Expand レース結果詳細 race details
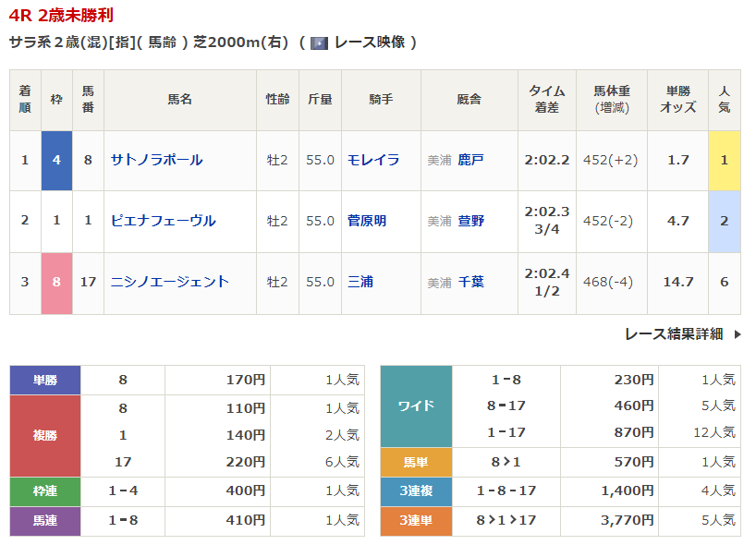 click(674, 334)
